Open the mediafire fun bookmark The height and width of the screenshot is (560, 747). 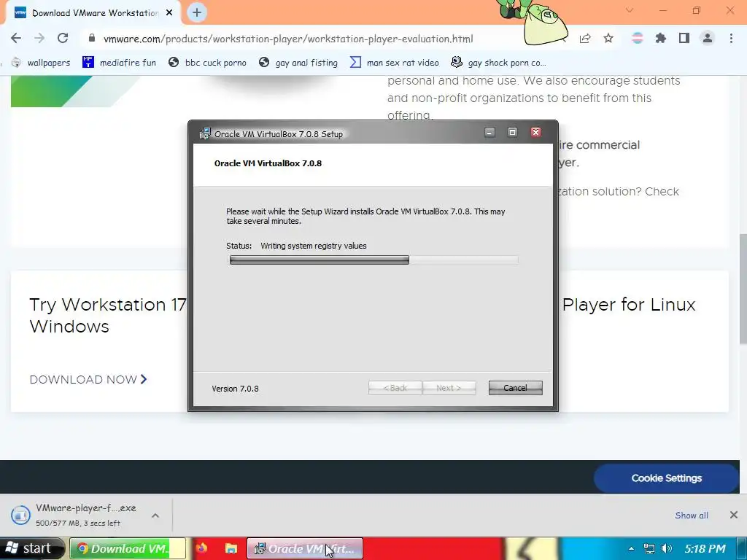(x=119, y=63)
